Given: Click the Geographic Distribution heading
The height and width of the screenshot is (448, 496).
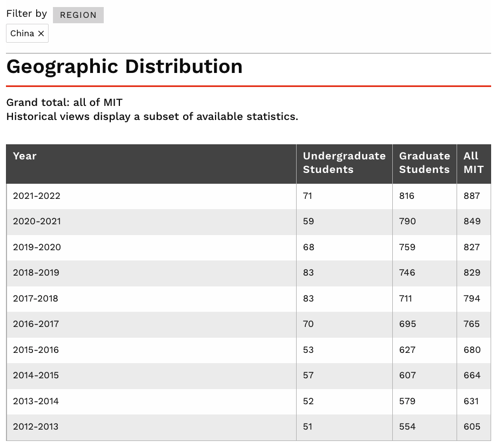Looking at the screenshot, I should pos(124,67).
